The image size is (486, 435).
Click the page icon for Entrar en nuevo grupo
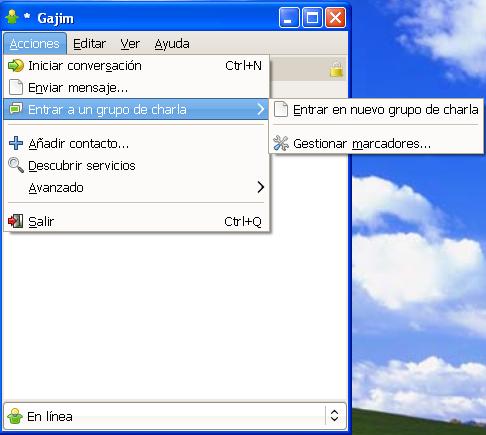point(281,109)
